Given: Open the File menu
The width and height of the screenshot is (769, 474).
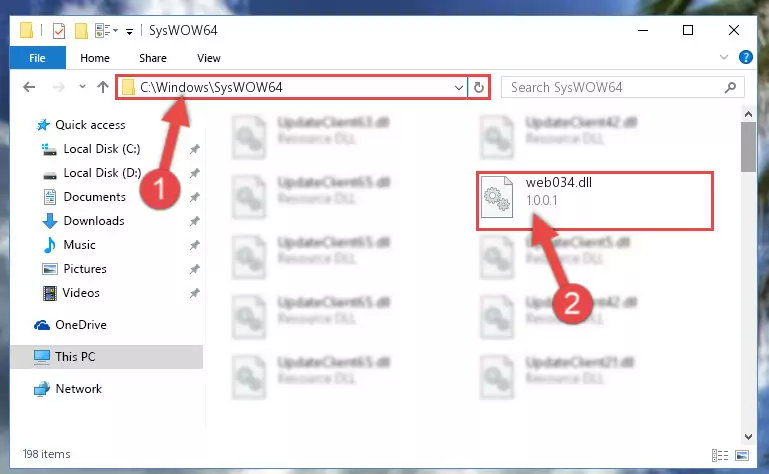Looking at the screenshot, I should coord(37,58).
